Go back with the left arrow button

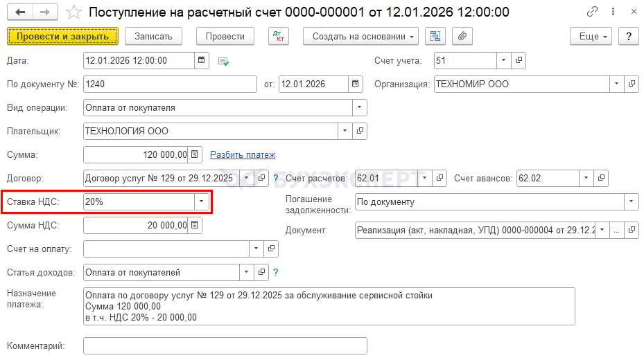pos(19,12)
